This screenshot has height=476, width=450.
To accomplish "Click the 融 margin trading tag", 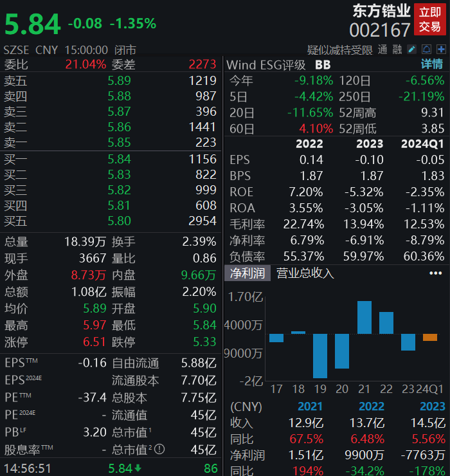I will (x=397, y=50).
